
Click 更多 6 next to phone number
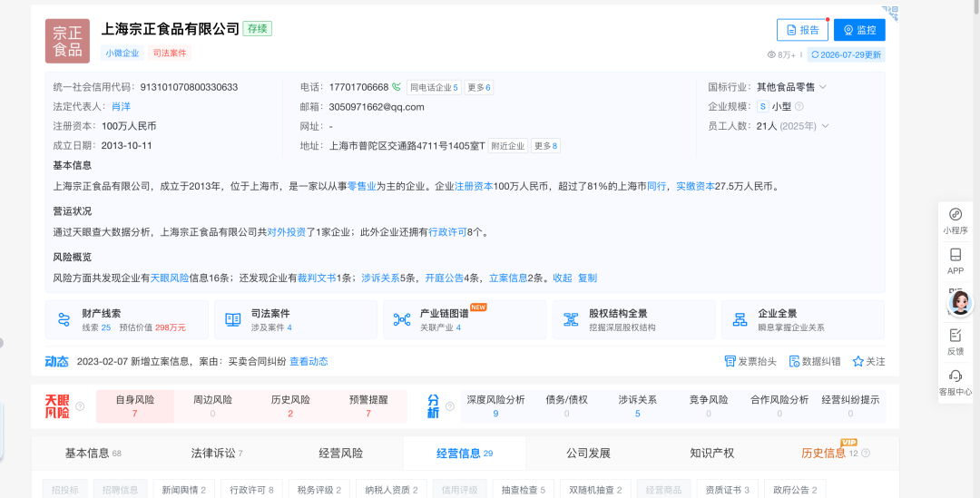[479, 87]
